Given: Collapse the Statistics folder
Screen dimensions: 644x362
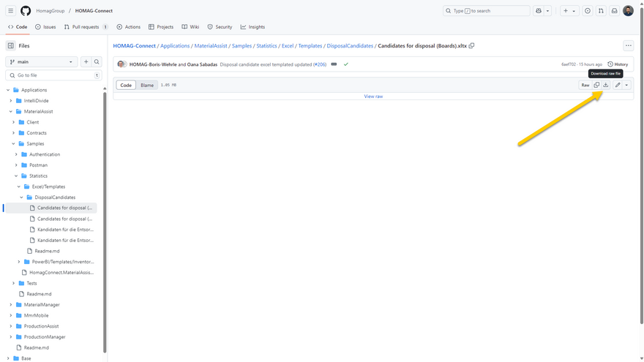Looking at the screenshot, I should (x=16, y=176).
